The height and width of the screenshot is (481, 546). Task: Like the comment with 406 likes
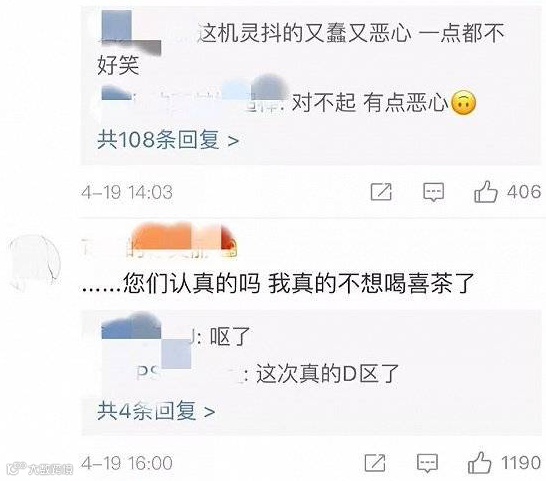[x=485, y=191]
